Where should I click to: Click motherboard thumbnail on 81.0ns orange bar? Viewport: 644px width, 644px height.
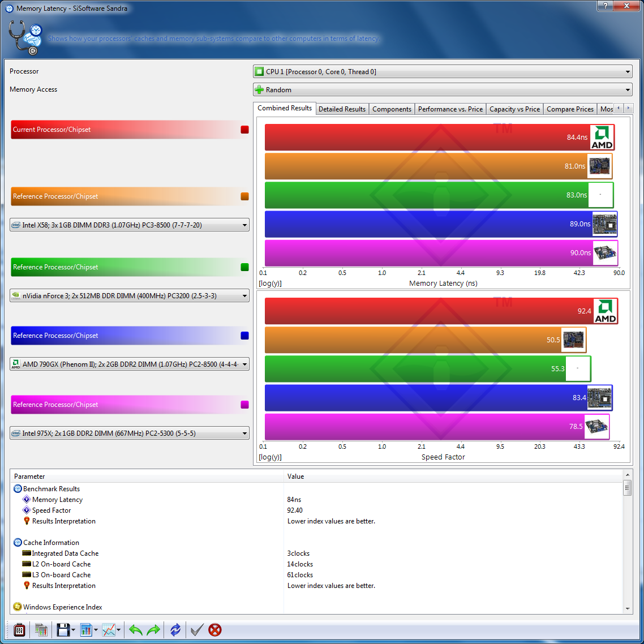(600, 166)
